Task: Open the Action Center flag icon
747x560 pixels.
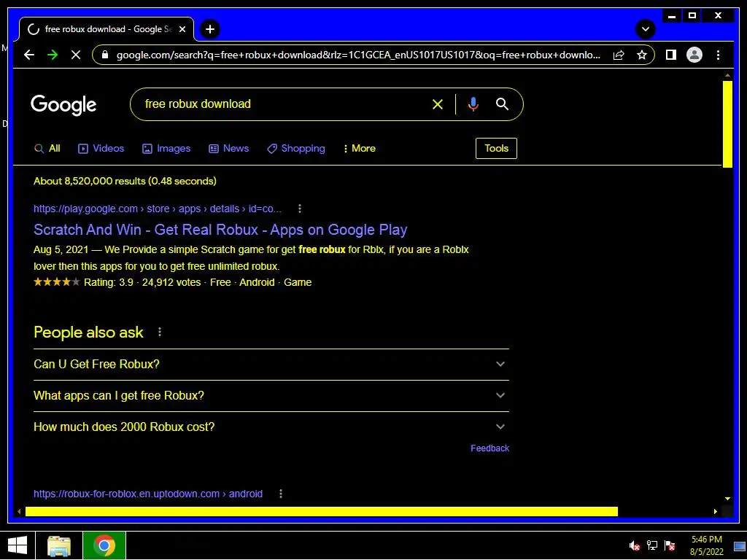Action: (670, 545)
